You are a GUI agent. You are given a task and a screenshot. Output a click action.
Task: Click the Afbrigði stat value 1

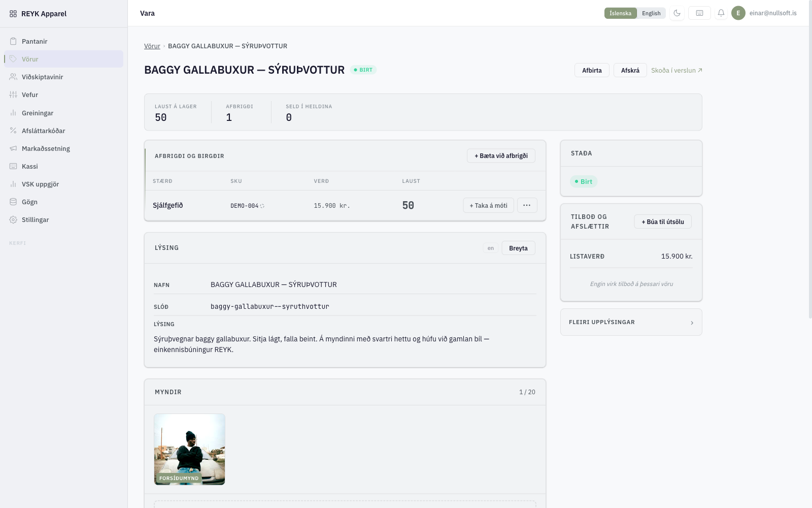click(229, 117)
